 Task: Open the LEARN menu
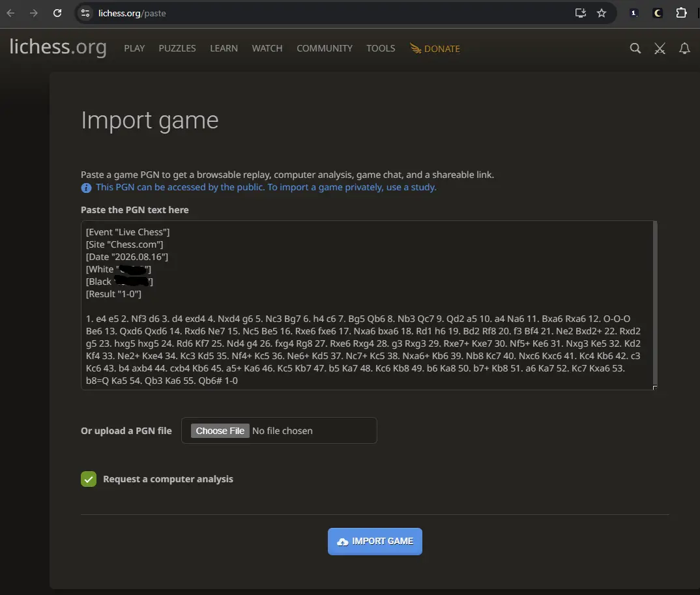(x=224, y=48)
